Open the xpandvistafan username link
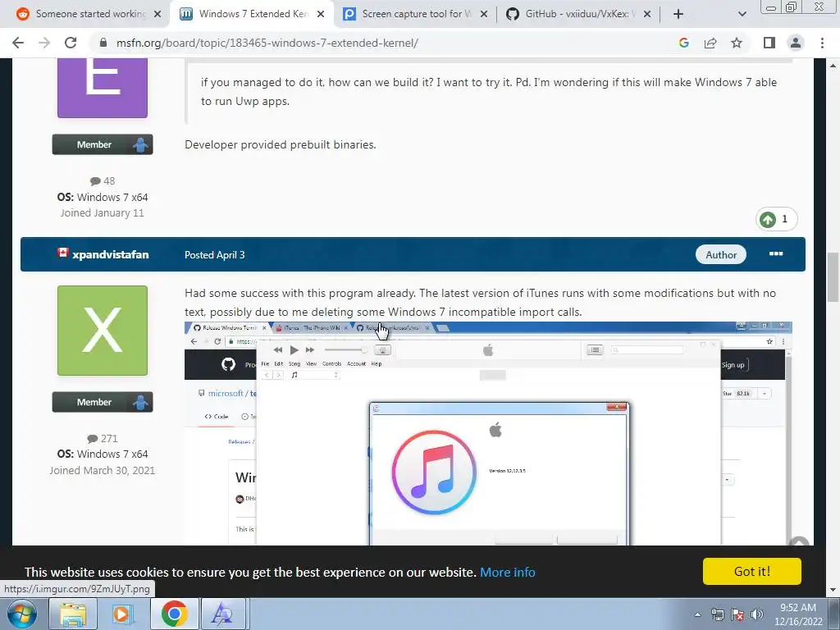The width and height of the screenshot is (840, 630). [x=111, y=254]
